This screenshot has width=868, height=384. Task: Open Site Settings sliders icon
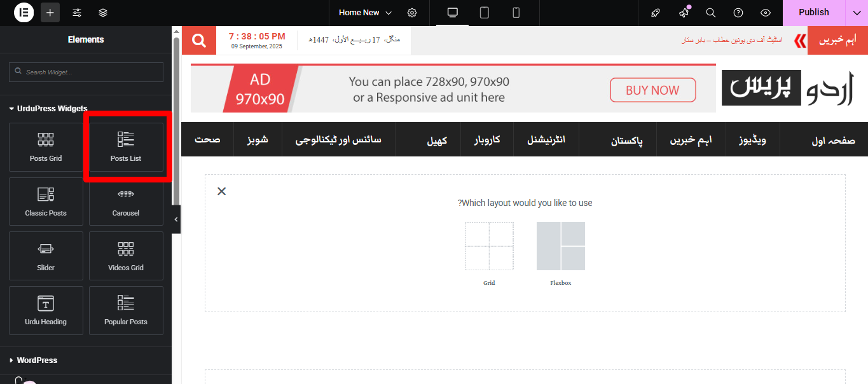coord(77,13)
